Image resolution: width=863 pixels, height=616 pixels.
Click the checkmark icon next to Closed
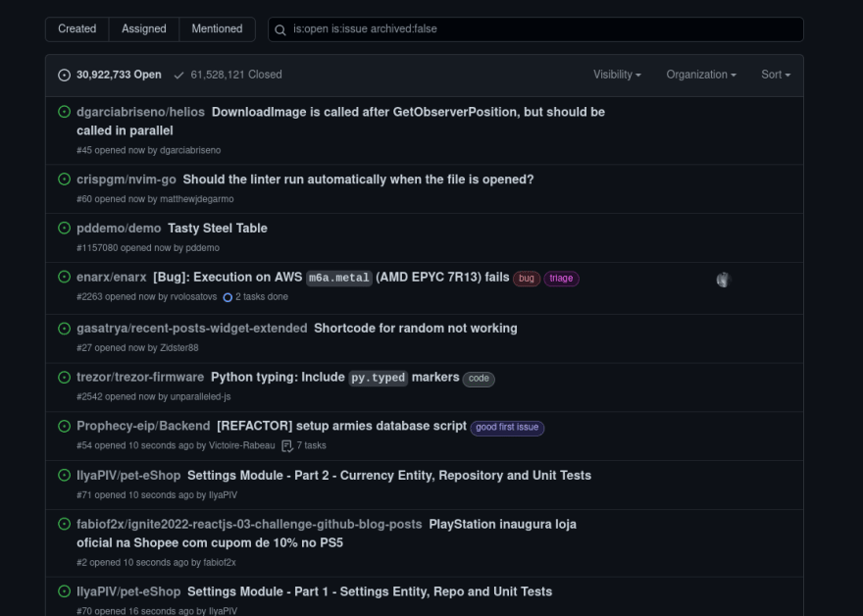pyautogui.click(x=178, y=76)
